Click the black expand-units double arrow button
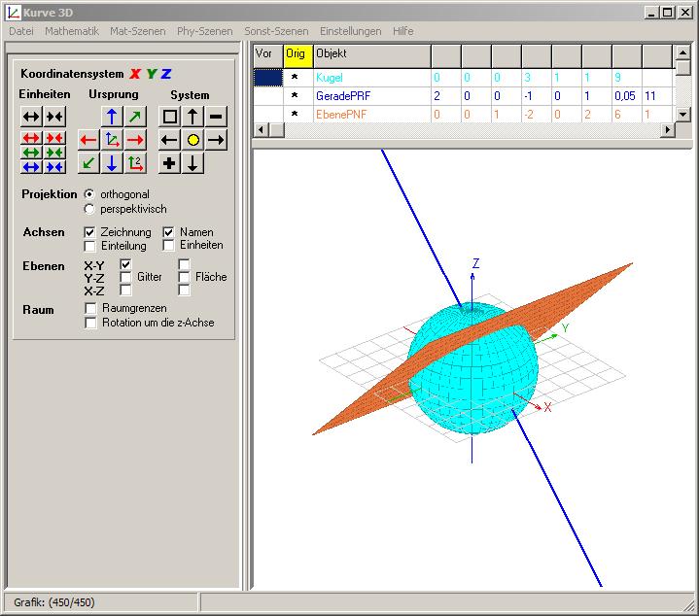This screenshot has width=699, height=616. coord(30,118)
